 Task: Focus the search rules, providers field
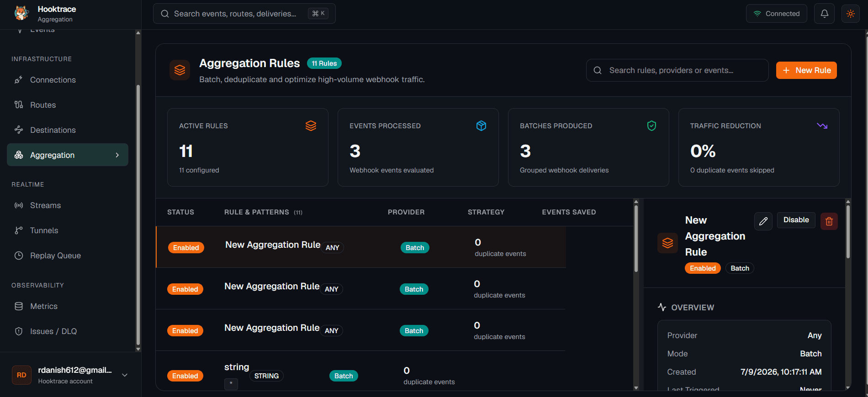(677, 70)
